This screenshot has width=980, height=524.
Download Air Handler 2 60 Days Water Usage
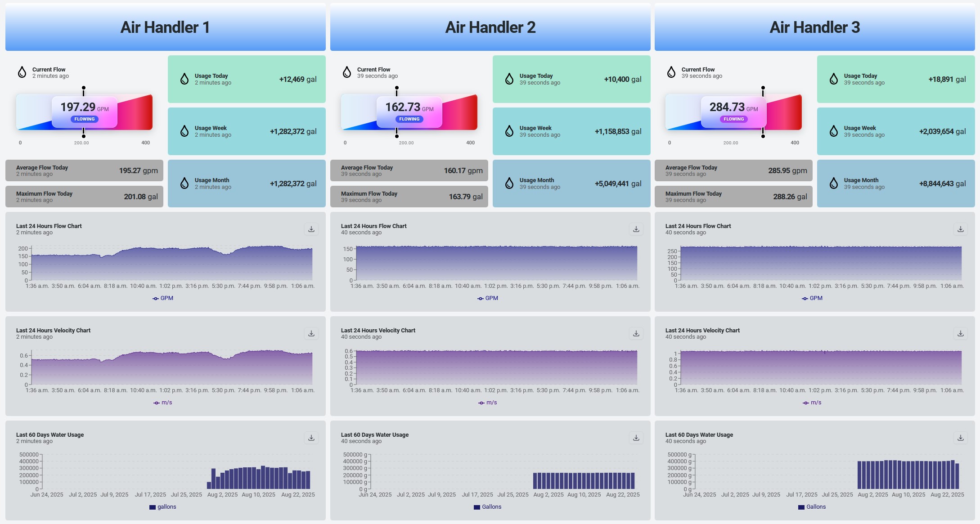pyautogui.click(x=636, y=438)
